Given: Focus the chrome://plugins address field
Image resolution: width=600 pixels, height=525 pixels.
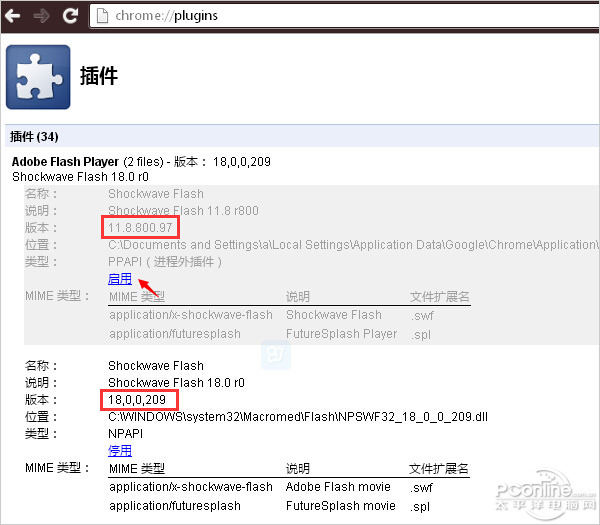Looking at the screenshot, I should point(300,16).
